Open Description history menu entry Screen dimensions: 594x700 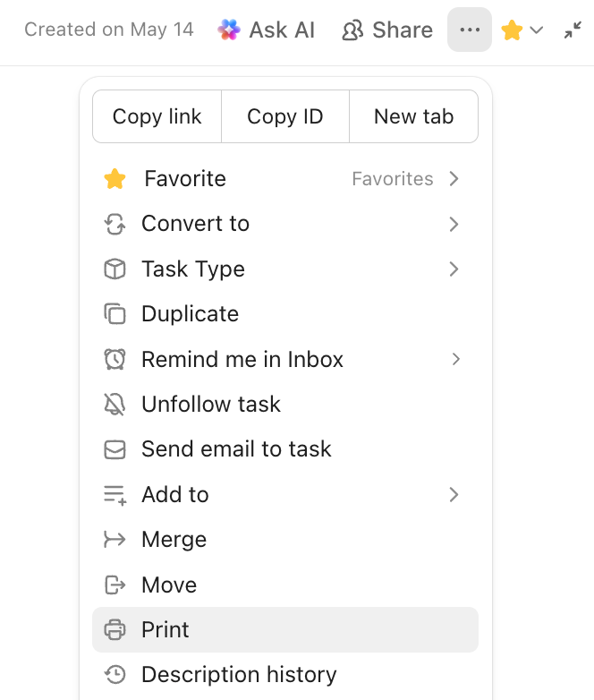(239, 675)
